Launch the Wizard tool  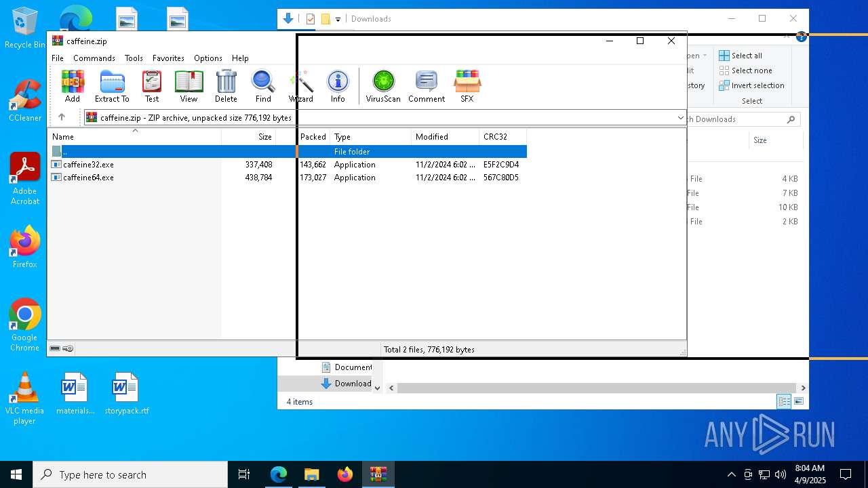tap(301, 86)
